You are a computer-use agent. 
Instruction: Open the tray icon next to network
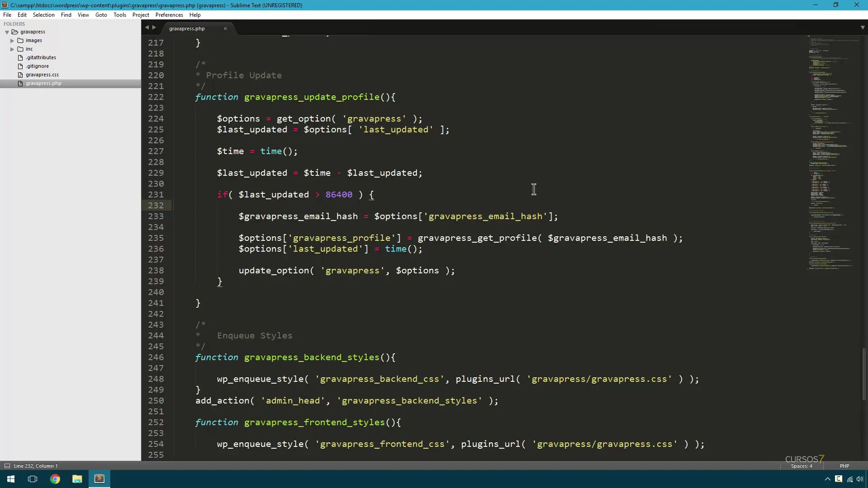point(839,479)
